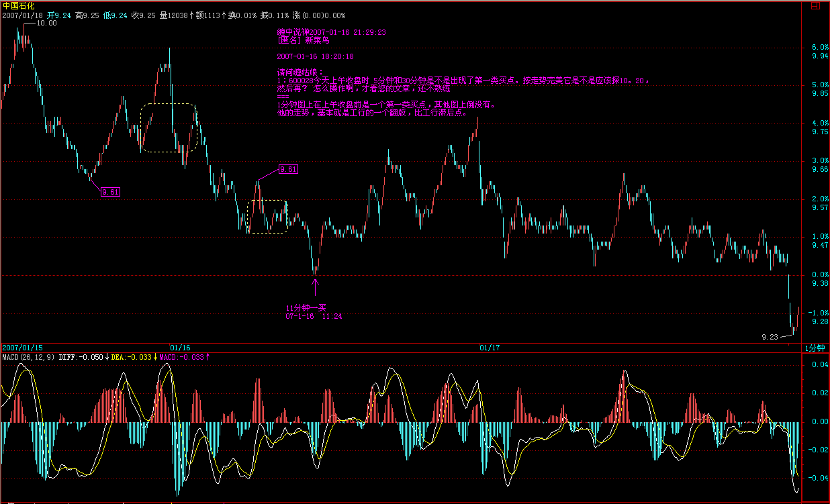Viewport: 830px width, 504px height.
Task: Click the 2007/01/15 start date label
Action: 22,348
